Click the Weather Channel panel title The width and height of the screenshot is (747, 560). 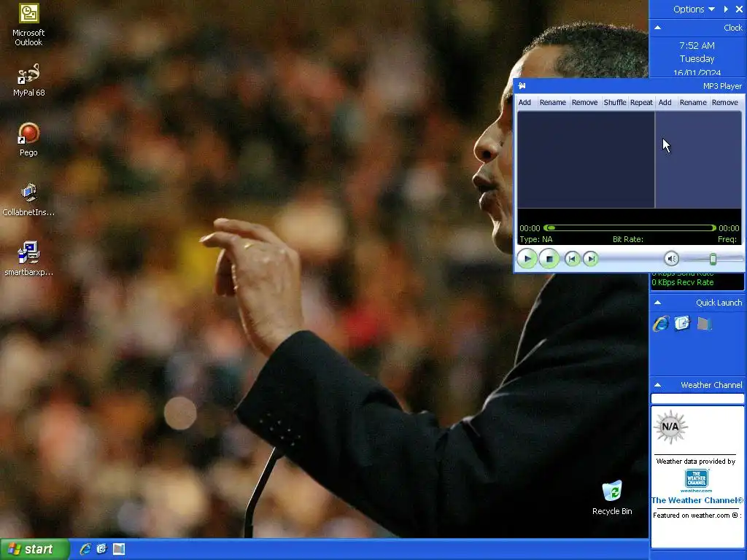pos(711,385)
